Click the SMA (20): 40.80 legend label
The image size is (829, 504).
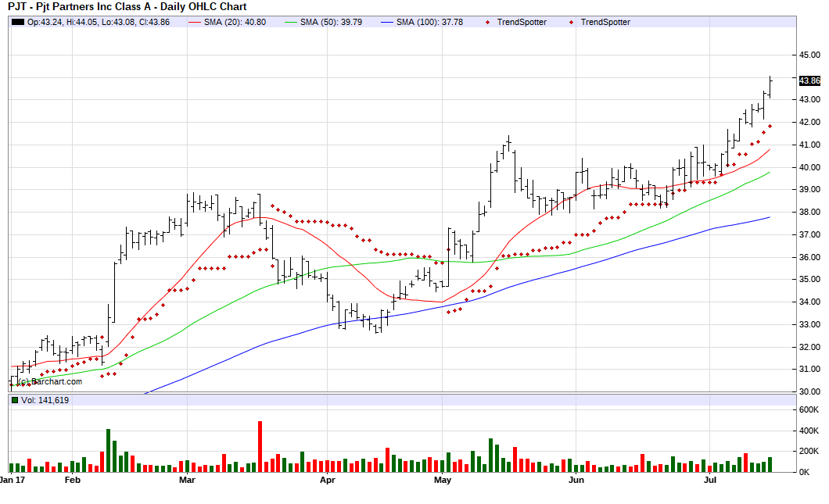coord(235,22)
